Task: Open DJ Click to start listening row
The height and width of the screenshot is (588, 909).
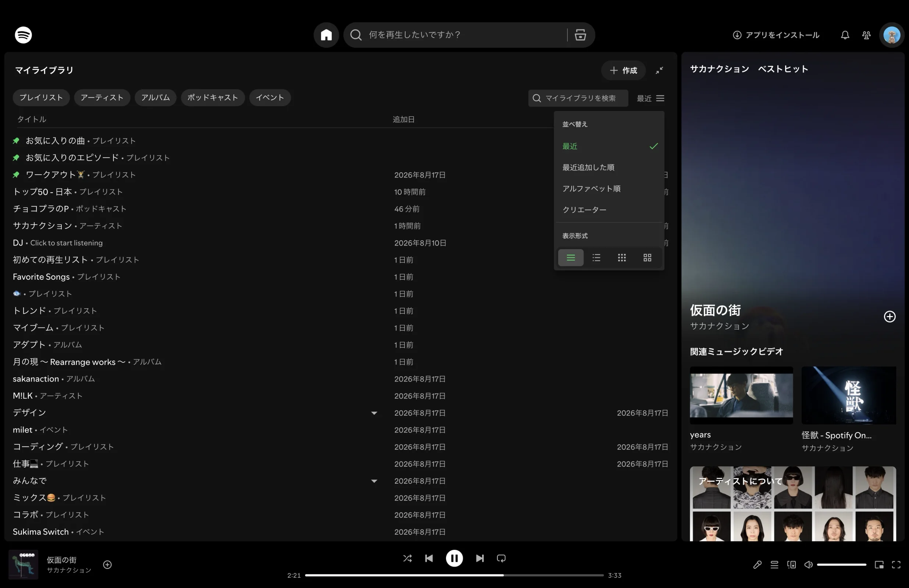Action: (x=340, y=243)
